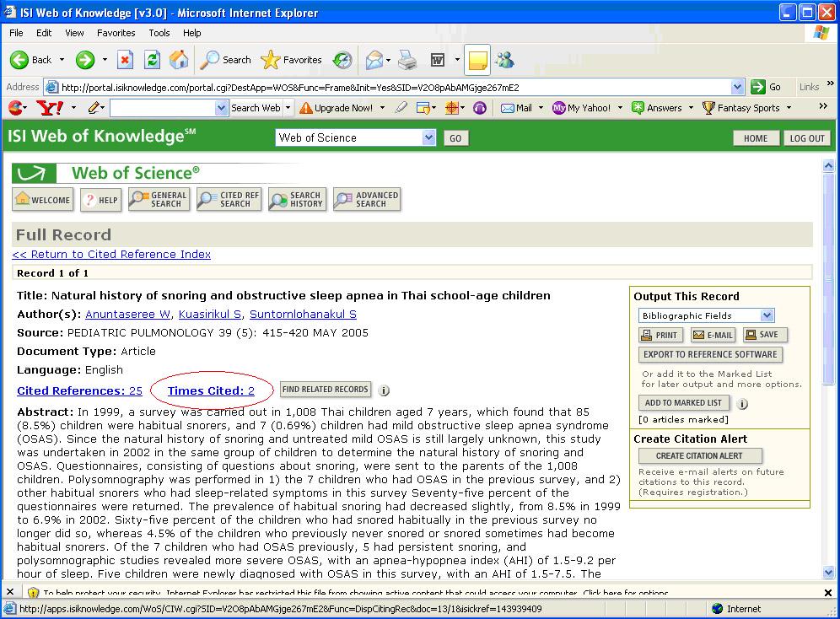
Task: Click the Yahoo toolbar pencil icon
Action: pos(94,108)
